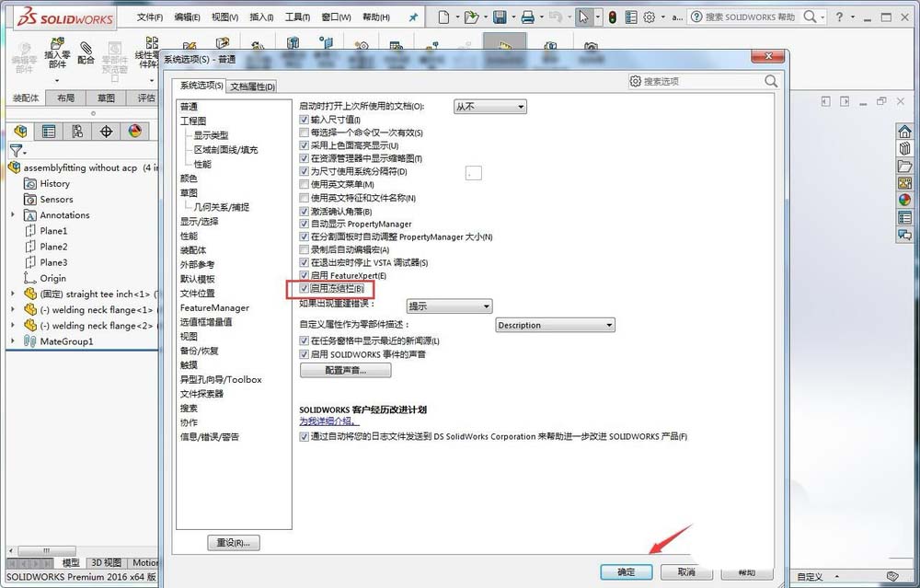Open the 工具(T) menu
The image size is (920, 588).
pos(297,17)
